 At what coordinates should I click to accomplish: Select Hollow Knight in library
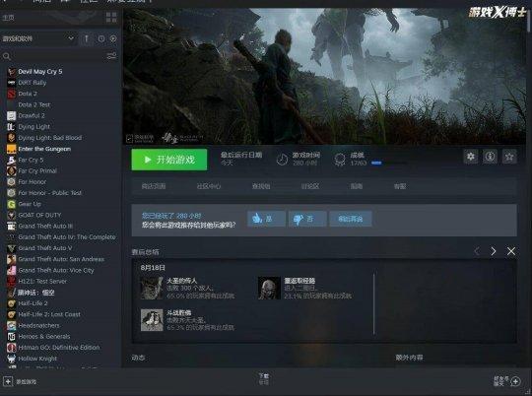37,359
